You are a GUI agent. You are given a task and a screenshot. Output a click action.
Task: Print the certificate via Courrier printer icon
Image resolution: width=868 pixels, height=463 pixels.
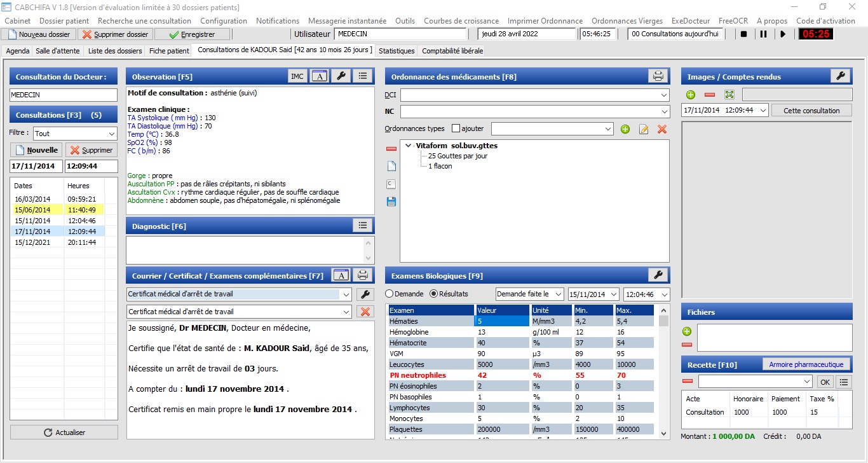[363, 275]
